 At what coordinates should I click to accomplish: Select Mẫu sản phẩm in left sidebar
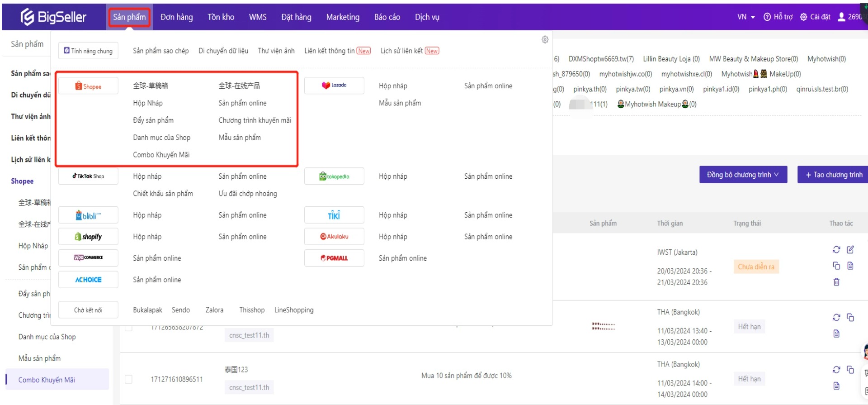(39, 358)
